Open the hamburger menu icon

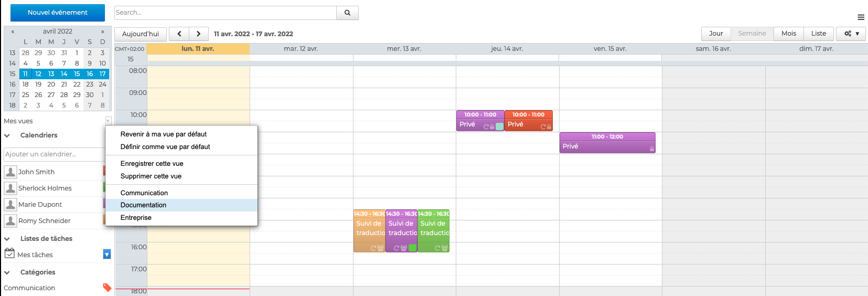point(861,17)
